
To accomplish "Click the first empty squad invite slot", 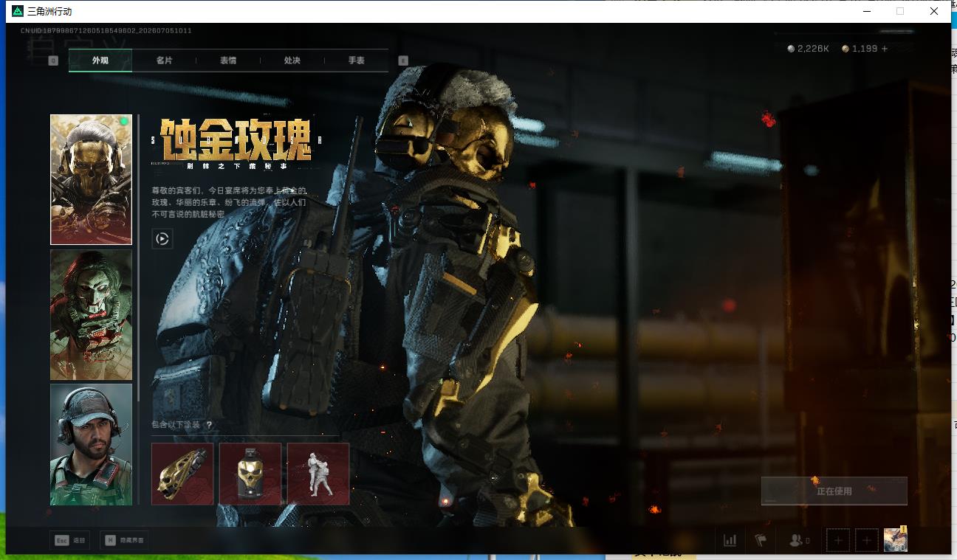I will (838, 541).
